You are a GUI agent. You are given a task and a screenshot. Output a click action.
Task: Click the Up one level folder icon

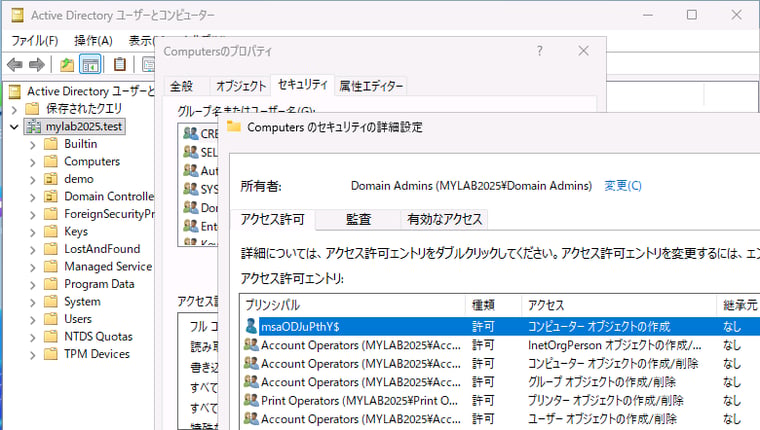click(67, 64)
